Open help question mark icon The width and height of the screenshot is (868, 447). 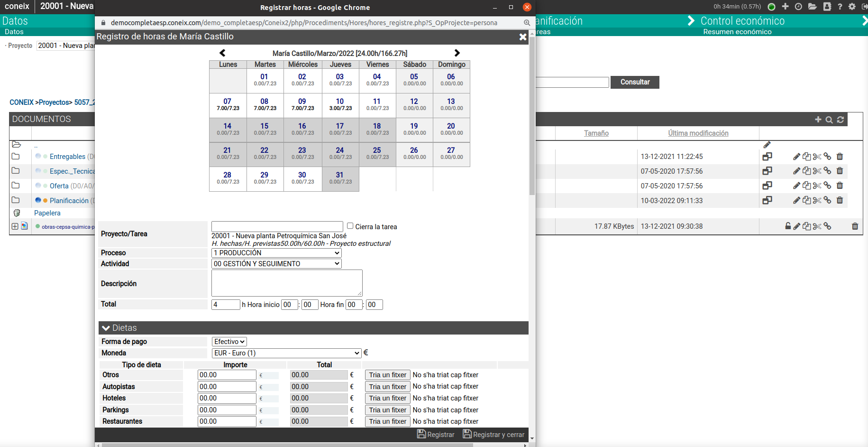pos(840,7)
